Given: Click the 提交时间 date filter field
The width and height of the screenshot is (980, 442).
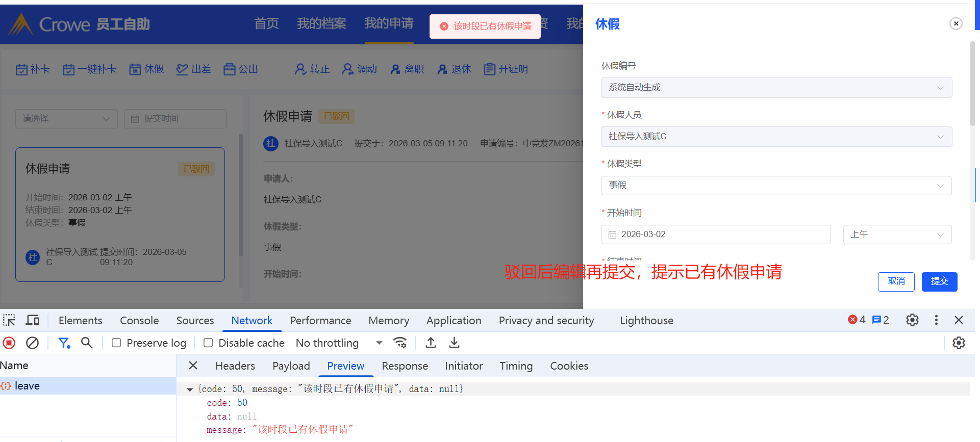Looking at the screenshot, I should pyautogui.click(x=175, y=119).
